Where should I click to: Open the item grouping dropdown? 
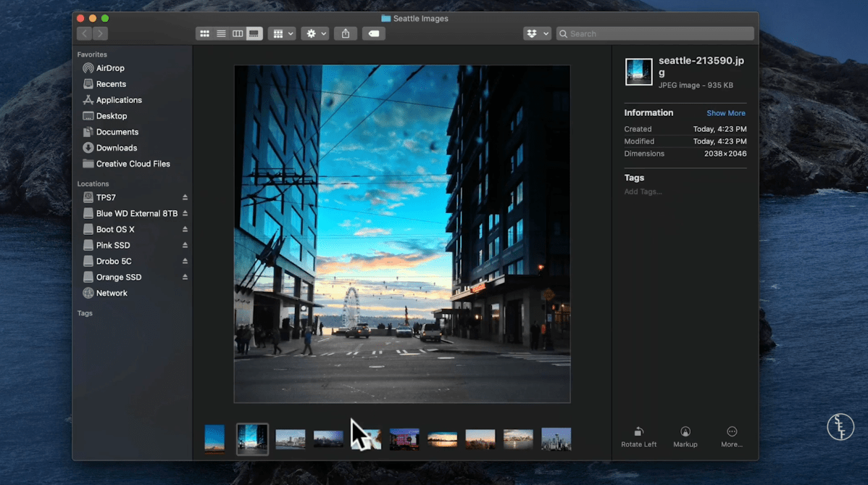282,33
